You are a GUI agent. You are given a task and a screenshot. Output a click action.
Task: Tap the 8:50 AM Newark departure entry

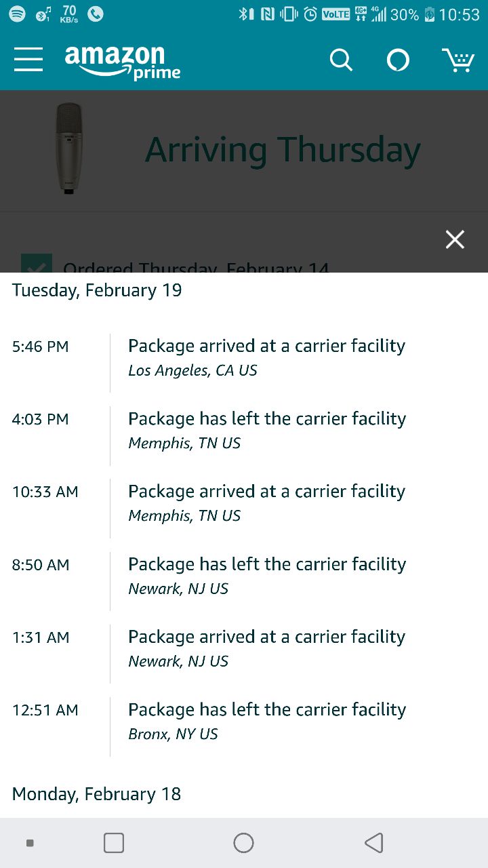267,576
